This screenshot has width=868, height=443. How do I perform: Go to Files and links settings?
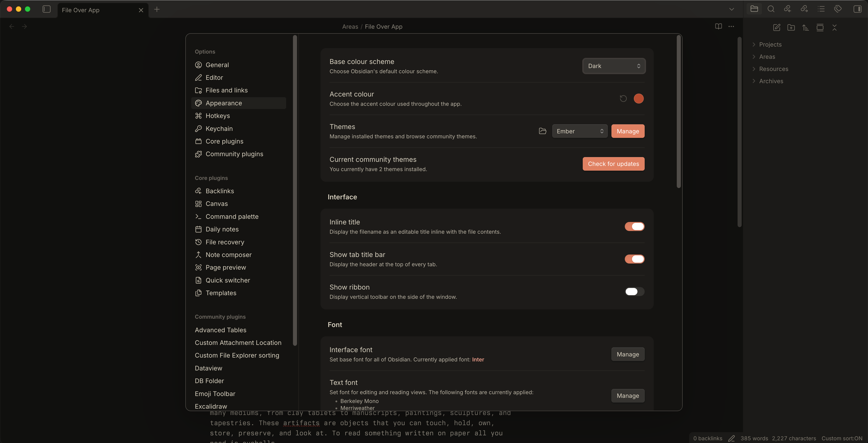pos(238,90)
